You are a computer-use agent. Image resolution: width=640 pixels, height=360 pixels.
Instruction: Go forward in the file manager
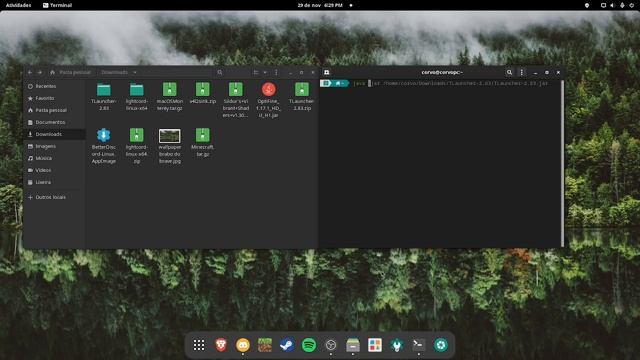click(40, 72)
